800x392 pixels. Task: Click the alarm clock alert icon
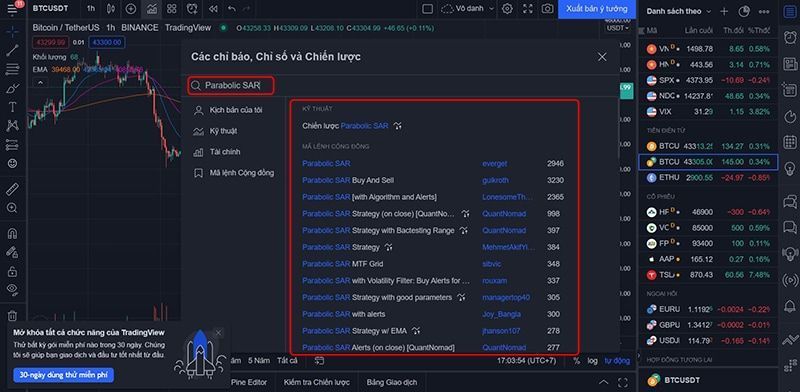[192, 9]
